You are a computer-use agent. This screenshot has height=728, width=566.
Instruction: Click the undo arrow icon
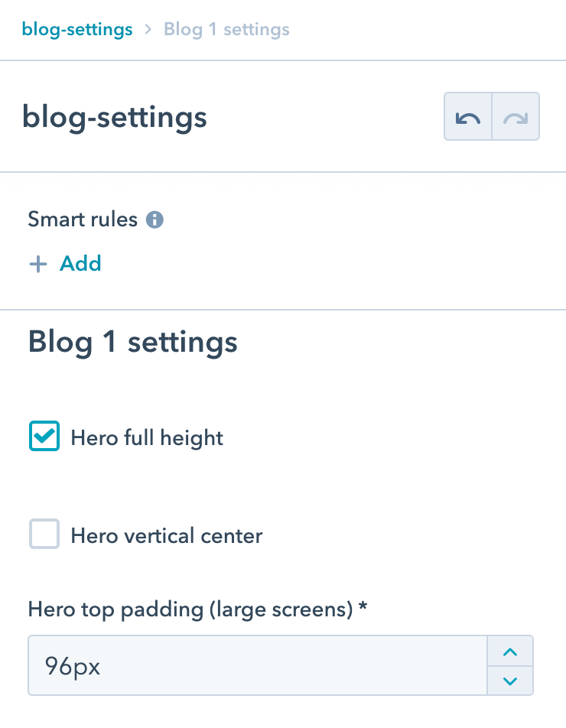point(467,117)
